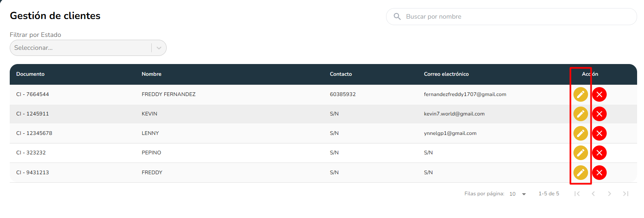This screenshot has height=218, width=644.
Task: Edit the LENNY client record
Action: pyautogui.click(x=580, y=133)
